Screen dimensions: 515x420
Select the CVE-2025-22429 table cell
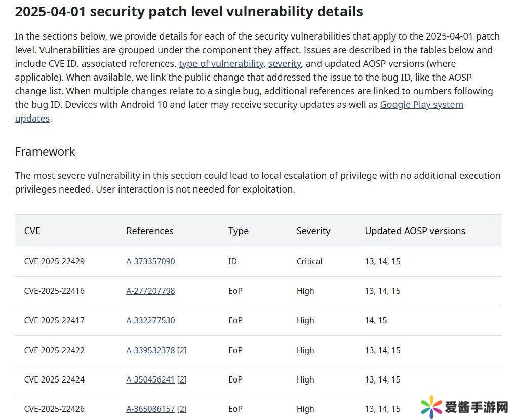(x=54, y=262)
